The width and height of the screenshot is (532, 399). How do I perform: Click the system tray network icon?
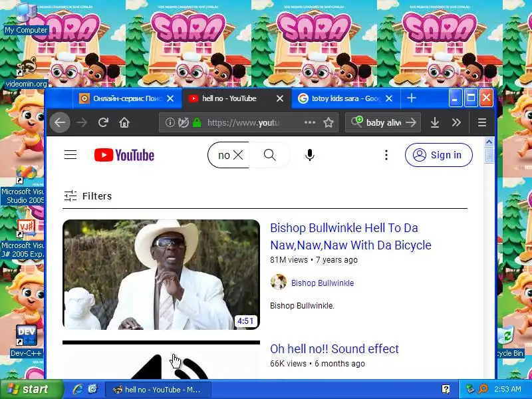470,389
